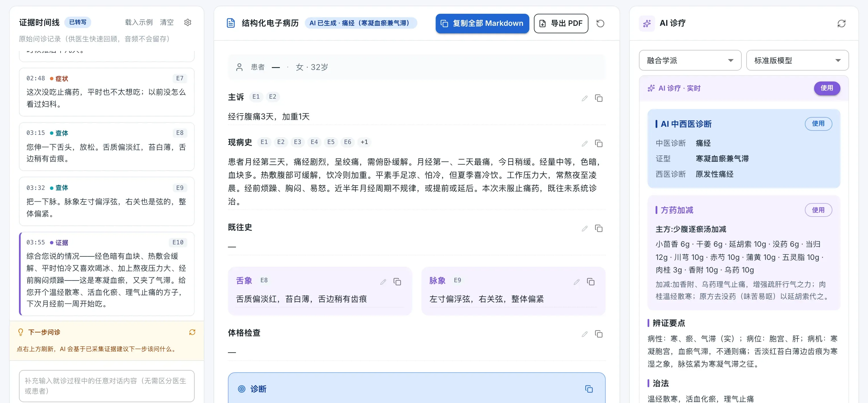868x403 pixels.
Task: Click 载入示例 to load sample
Action: click(x=138, y=22)
